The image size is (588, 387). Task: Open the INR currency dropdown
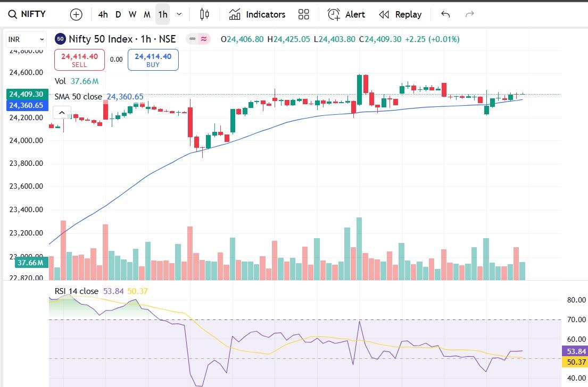[x=26, y=39]
